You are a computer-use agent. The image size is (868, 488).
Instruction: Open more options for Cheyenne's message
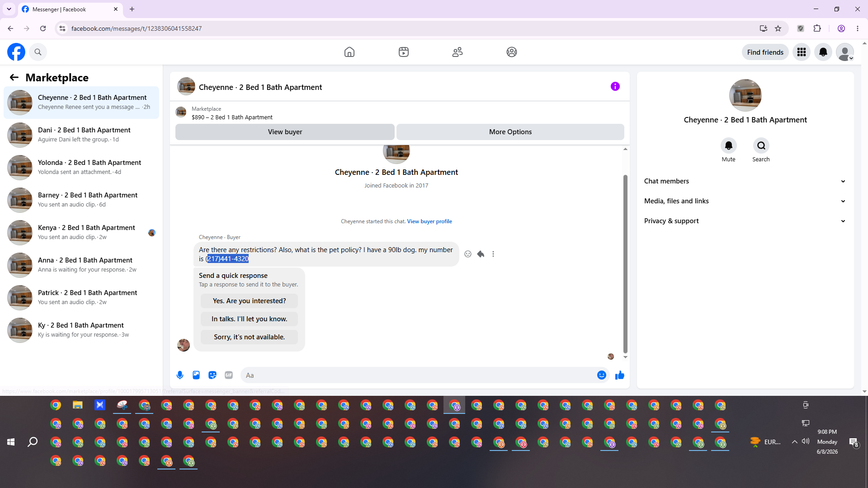[x=493, y=254]
